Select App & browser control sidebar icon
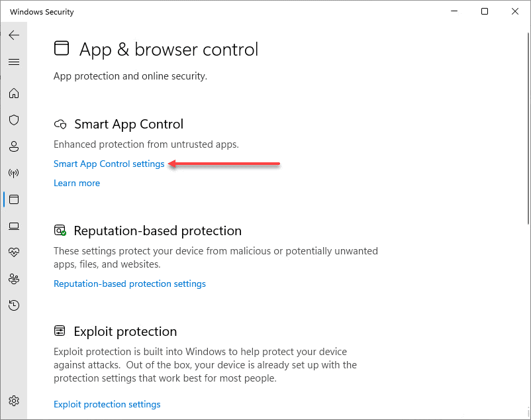The width and height of the screenshot is (531, 420). [14, 199]
